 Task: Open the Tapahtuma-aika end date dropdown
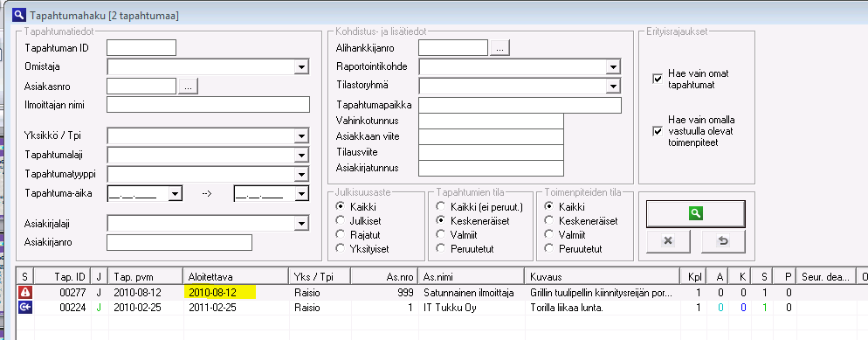301,194
